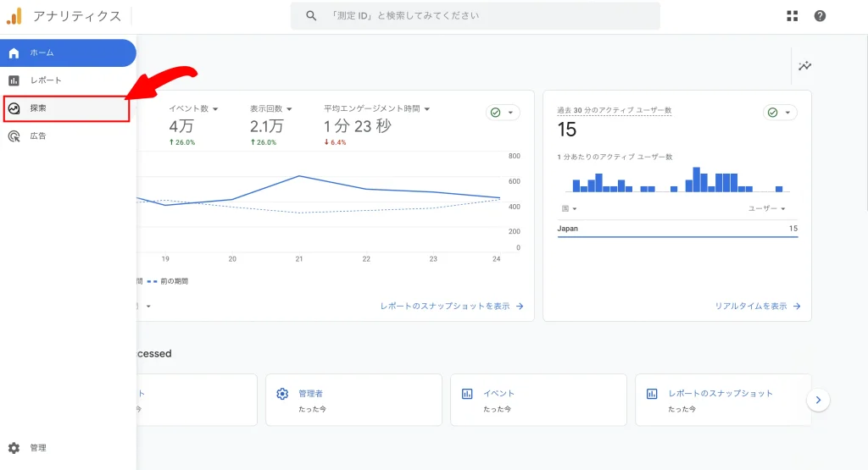
Task: Click the search magnifier icon
Action: [311, 16]
